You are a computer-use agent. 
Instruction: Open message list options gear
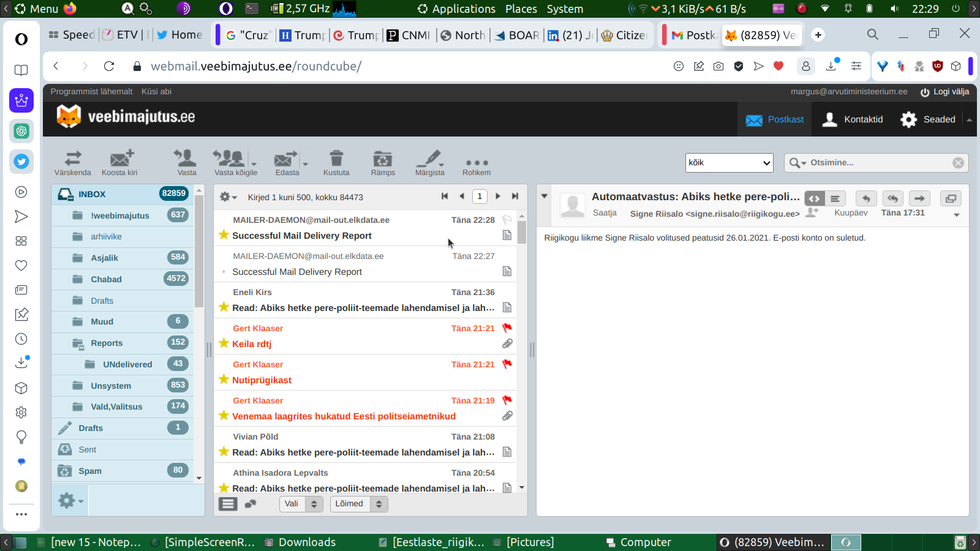point(228,197)
